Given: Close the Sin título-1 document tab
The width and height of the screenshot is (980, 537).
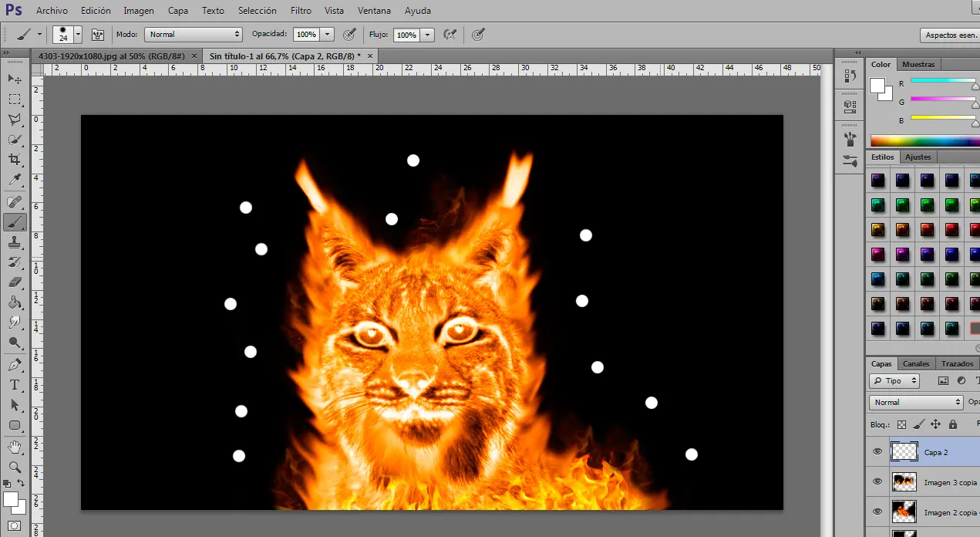Looking at the screenshot, I should click(370, 56).
